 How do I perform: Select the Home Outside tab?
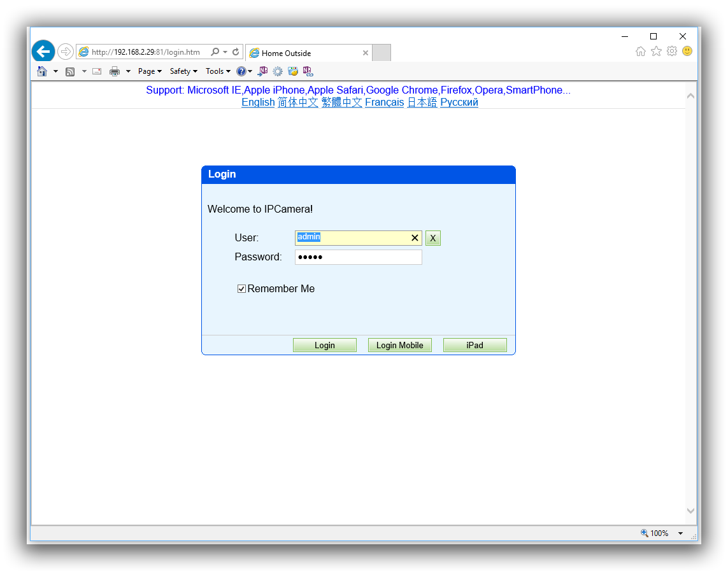[309, 53]
